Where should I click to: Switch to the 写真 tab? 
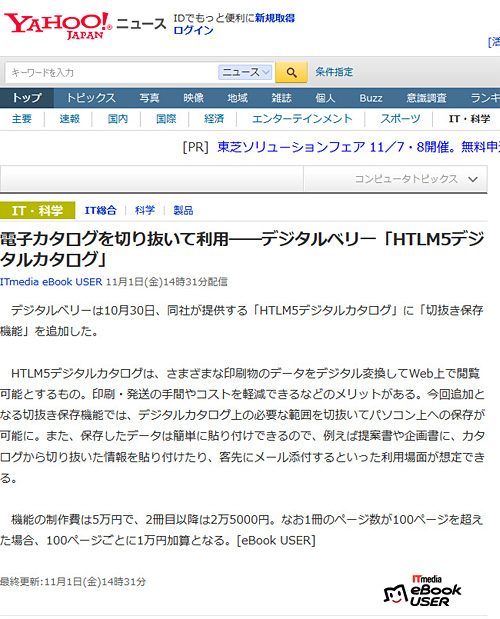(x=149, y=98)
